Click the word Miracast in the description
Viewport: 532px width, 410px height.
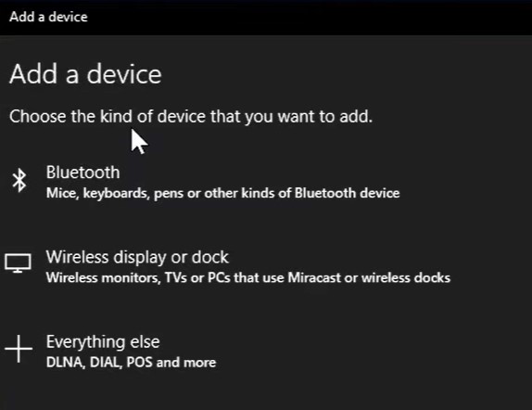(x=314, y=277)
